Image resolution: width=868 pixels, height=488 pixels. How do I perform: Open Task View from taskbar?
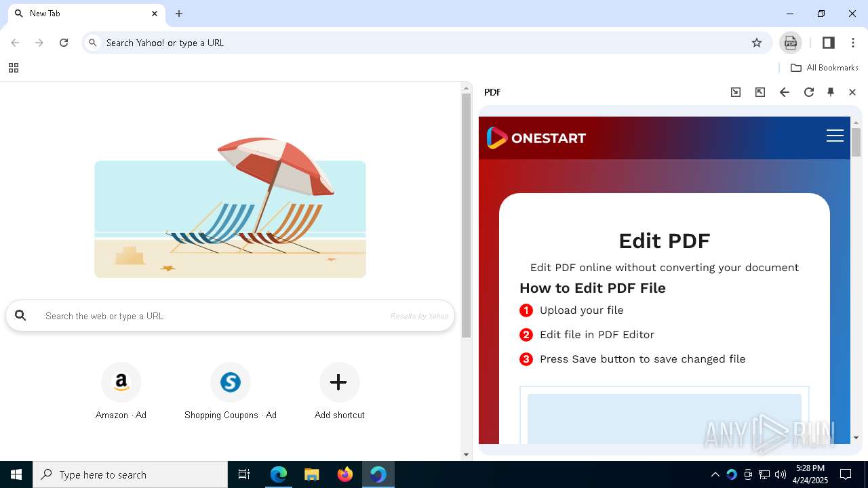pyautogui.click(x=244, y=474)
